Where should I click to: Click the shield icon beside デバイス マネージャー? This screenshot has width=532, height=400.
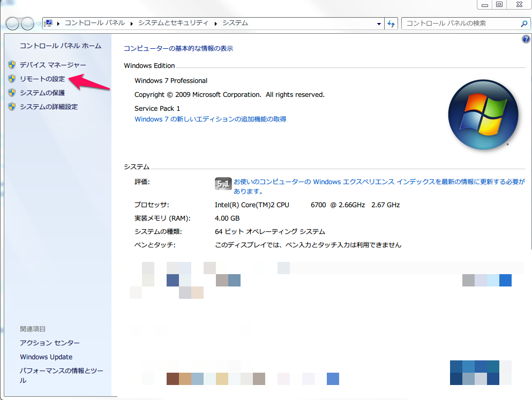[x=12, y=65]
